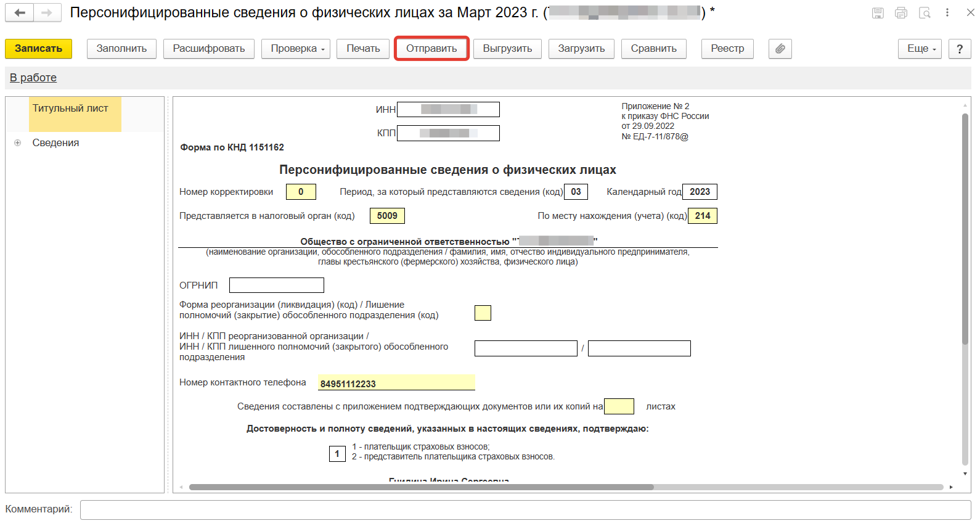Click the КПП field at the top of the form

448,133
